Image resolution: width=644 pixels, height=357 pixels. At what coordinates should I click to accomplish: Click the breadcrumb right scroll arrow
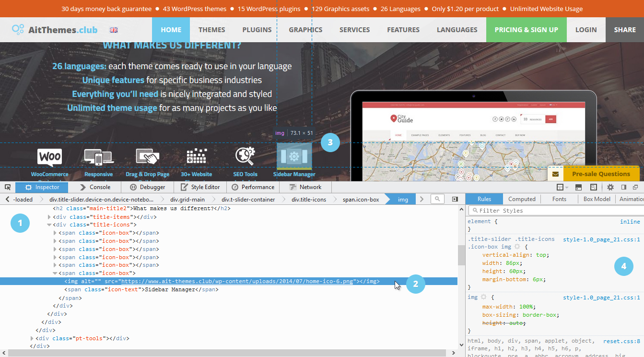pyautogui.click(x=422, y=199)
